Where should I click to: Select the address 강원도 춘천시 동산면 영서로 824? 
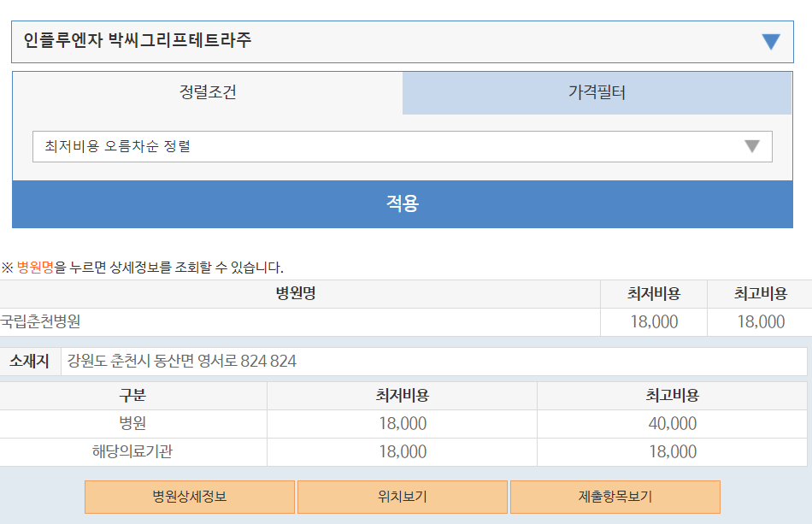182,361
